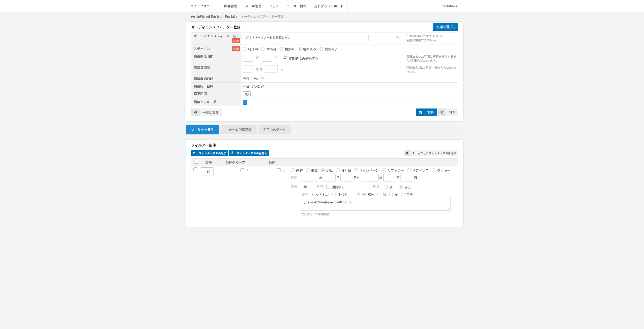Select the 閲覧 condition type radio

(x=308, y=170)
